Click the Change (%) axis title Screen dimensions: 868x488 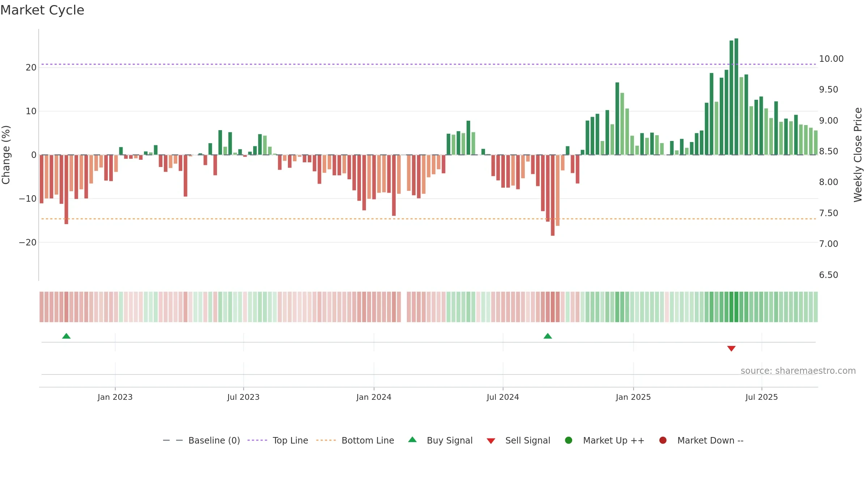pos(6,155)
